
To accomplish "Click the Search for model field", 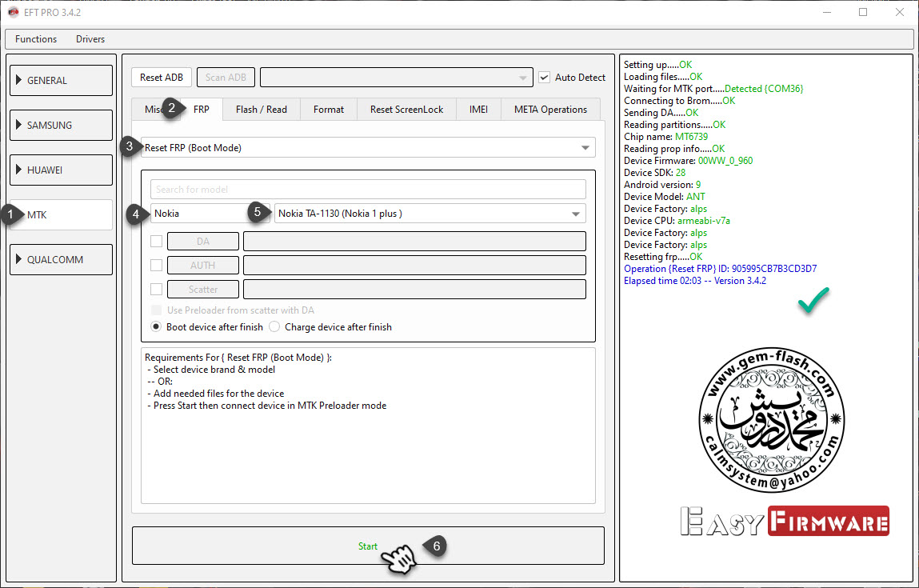I will 368,190.
